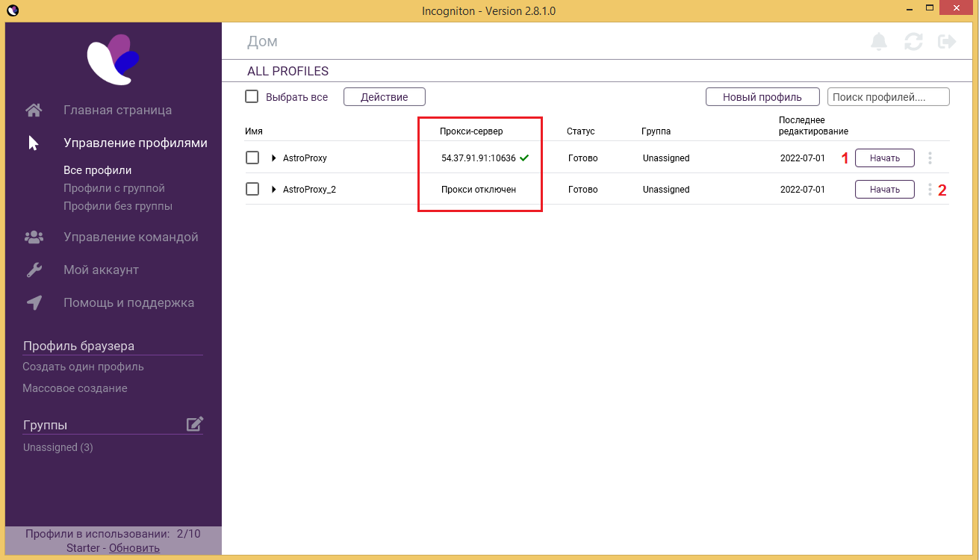Tick the Выбрать все checkbox

click(252, 96)
